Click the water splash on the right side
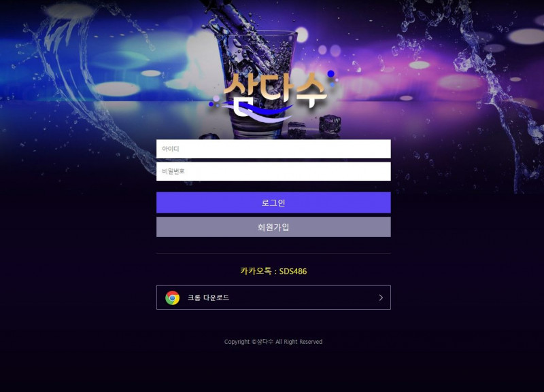Screen dimensions: 544x392 pos(486,87)
